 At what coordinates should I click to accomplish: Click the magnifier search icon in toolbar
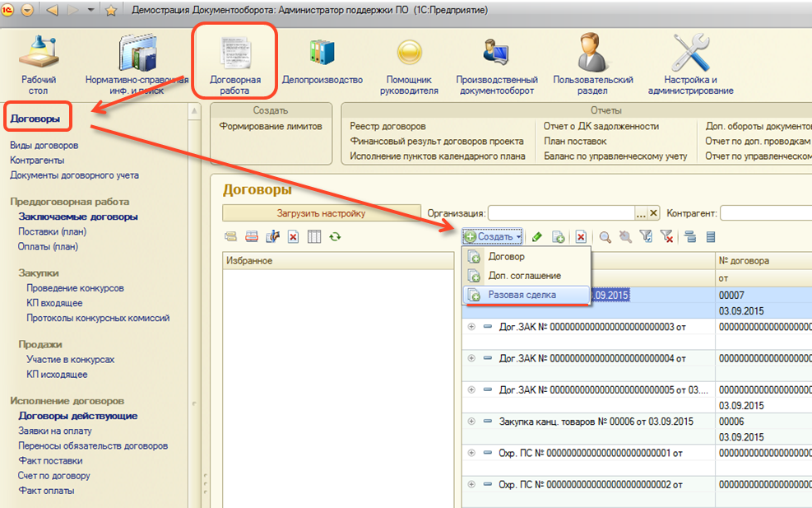tap(605, 237)
